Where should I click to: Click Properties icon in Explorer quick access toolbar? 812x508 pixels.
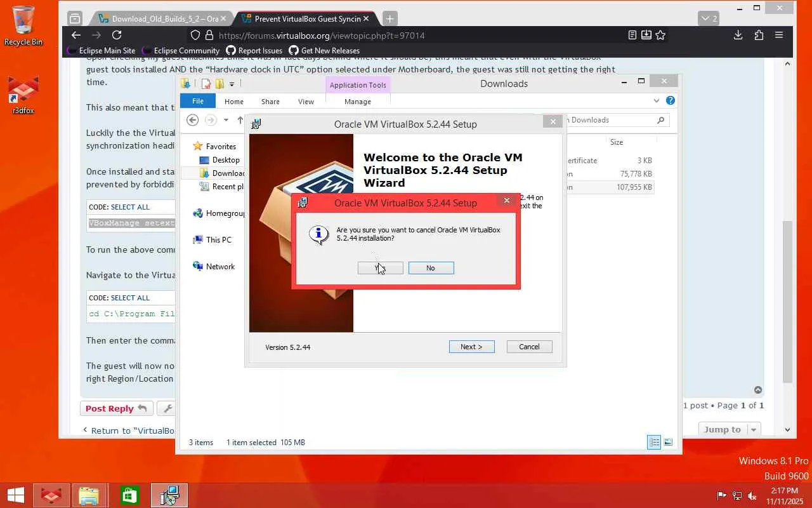pos(206,84)
